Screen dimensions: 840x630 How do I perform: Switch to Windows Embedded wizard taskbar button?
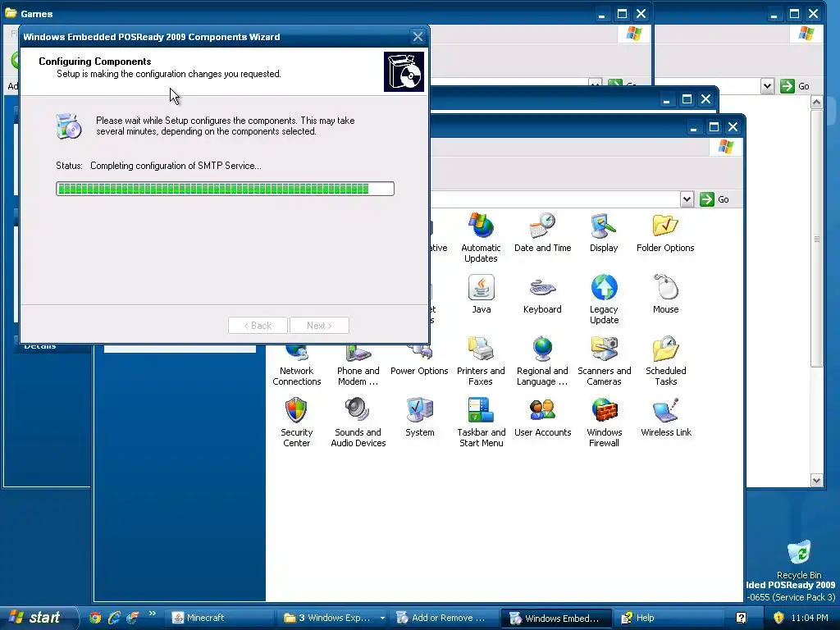[x=555, y=618]
